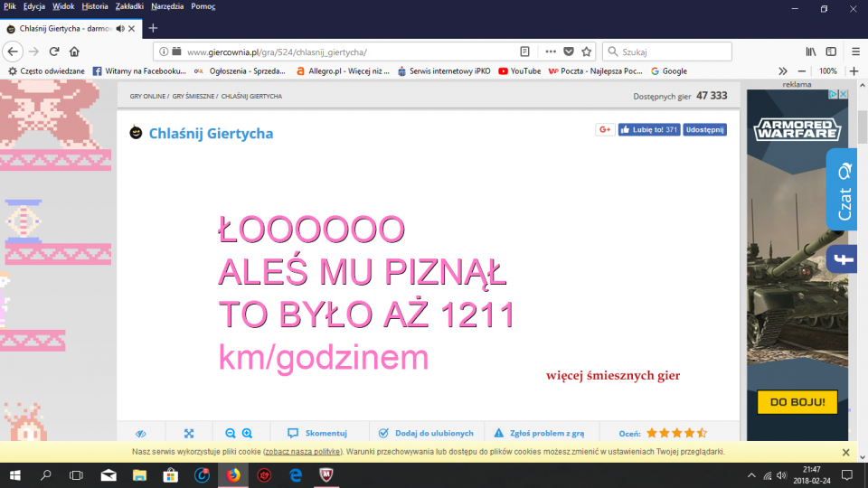Screen dimensions: 868x488
Task: Open the Firefox library icon
Action: (x=811, y=52)
